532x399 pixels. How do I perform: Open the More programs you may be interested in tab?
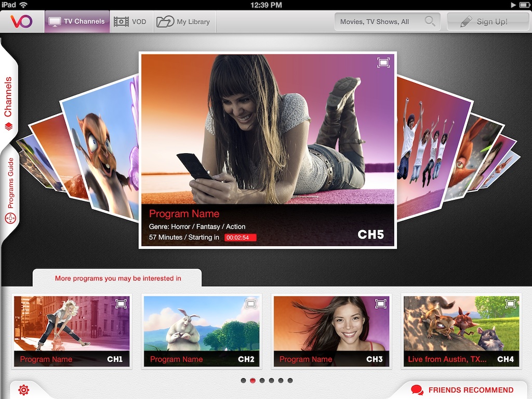[117, 278]
